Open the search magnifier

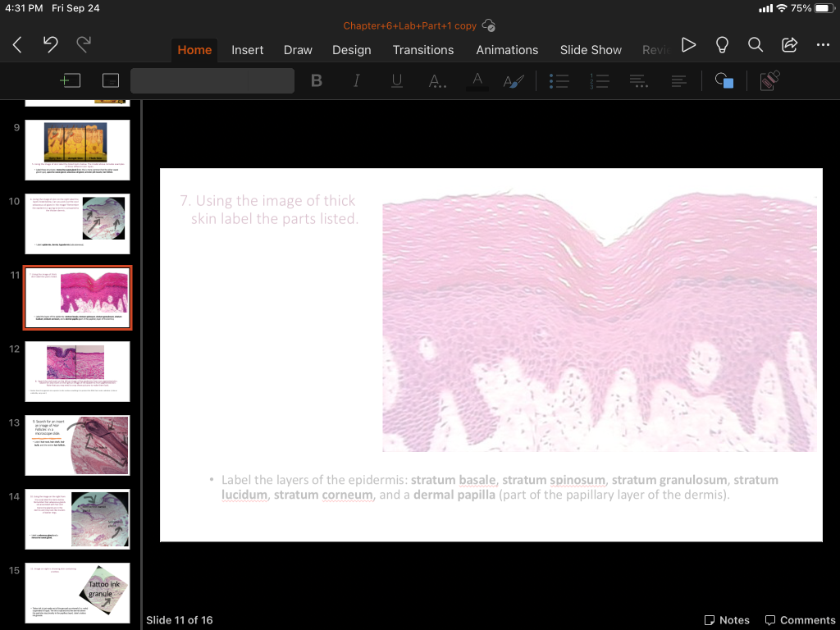[x=756, y=45]
